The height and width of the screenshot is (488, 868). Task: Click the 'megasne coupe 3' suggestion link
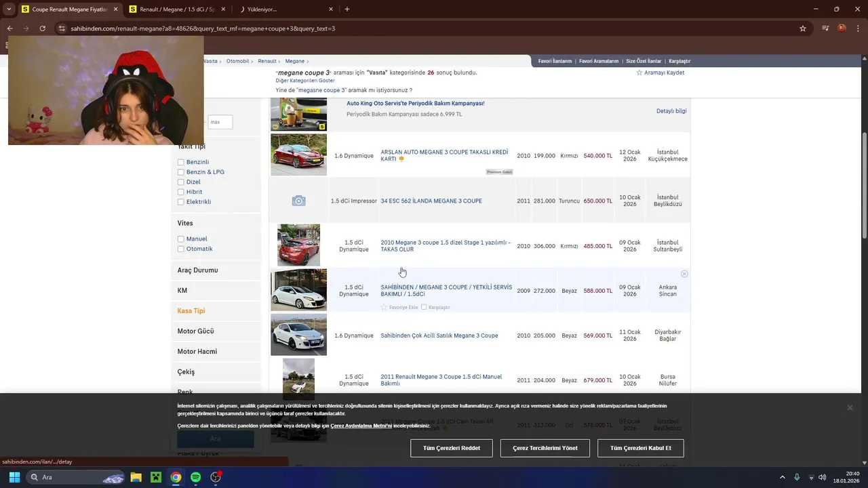(322, 90)
